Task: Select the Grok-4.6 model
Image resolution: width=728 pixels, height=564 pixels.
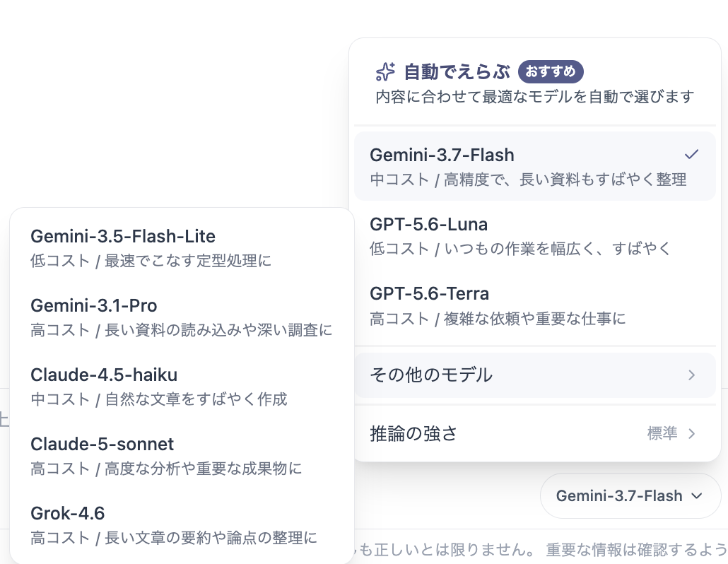Action: [x=182, y=525]
